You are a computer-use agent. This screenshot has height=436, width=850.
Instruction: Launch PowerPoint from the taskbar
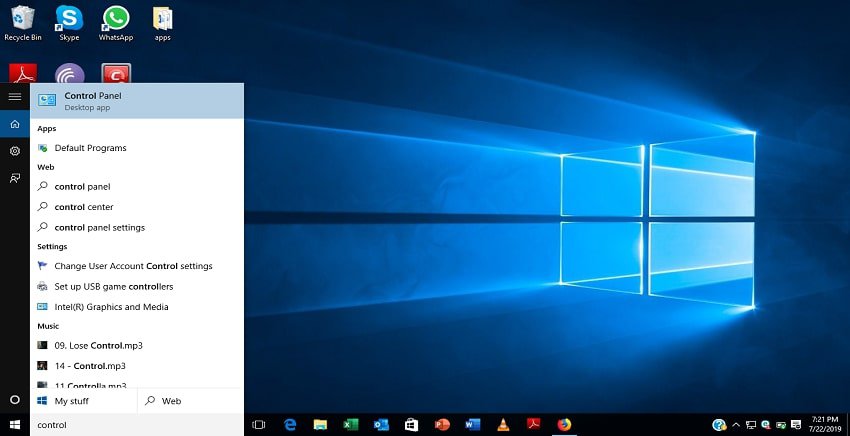(442, 425)
